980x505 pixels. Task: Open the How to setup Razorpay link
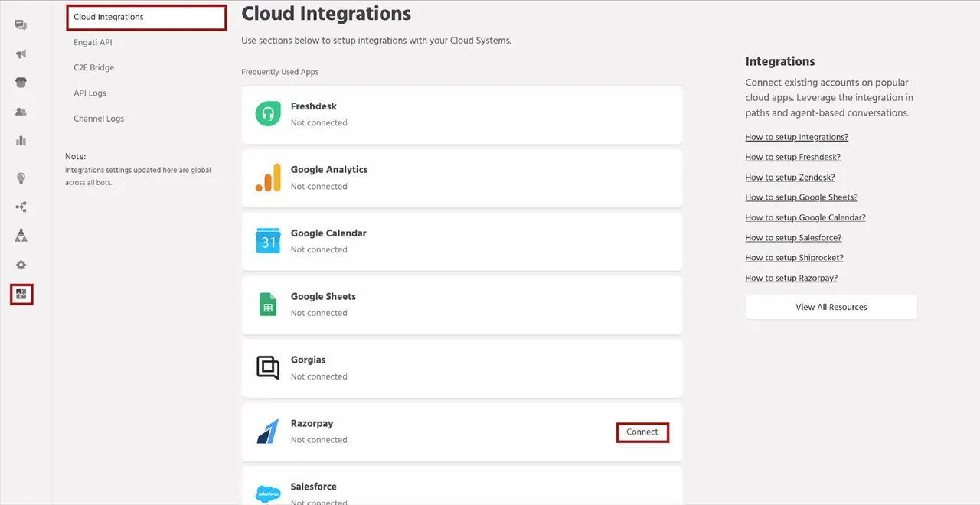coord(792,279)
